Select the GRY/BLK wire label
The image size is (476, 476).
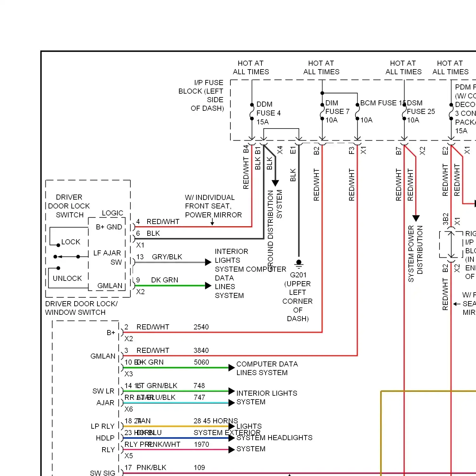[167, 257]
